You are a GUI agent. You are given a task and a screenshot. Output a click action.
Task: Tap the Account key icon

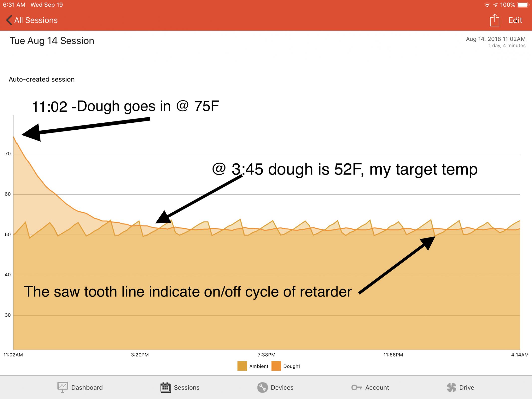(x=356, y=387)
